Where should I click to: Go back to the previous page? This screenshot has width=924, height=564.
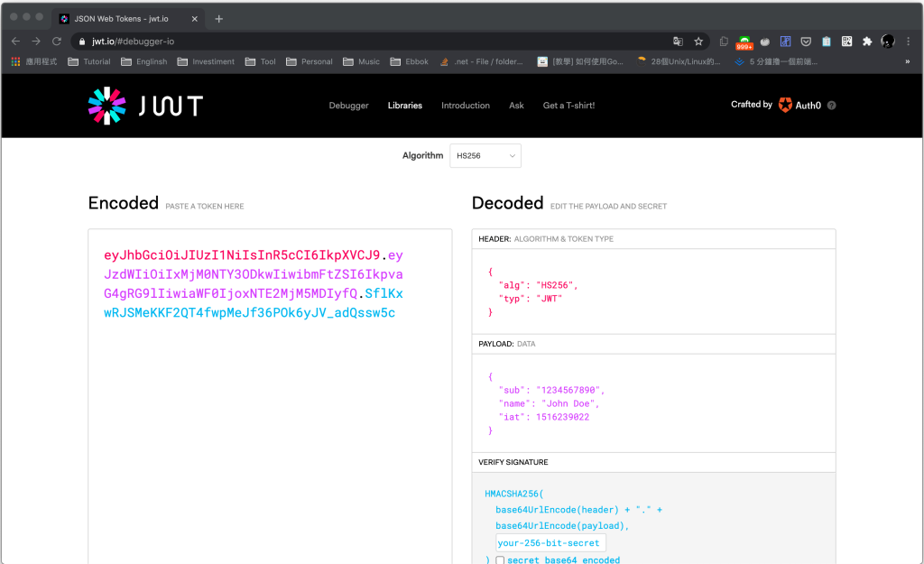click(16, 42)
